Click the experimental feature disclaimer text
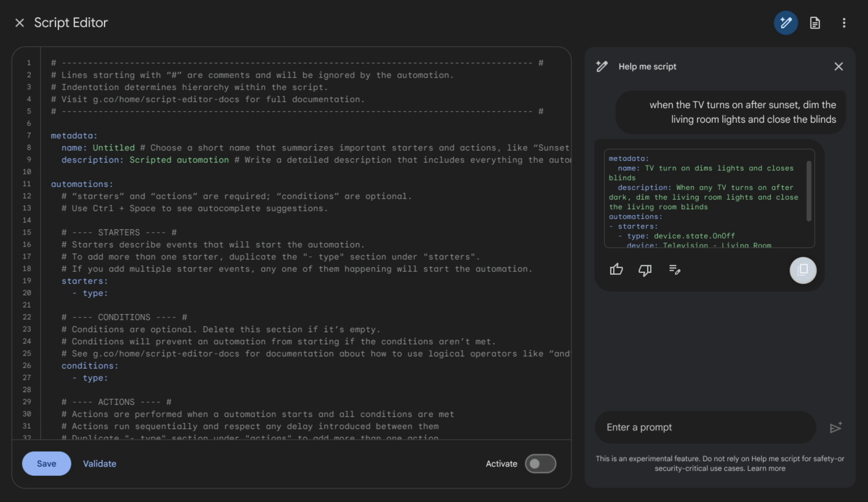The width and height of the screenshot is (868, 502). point(720,464)
